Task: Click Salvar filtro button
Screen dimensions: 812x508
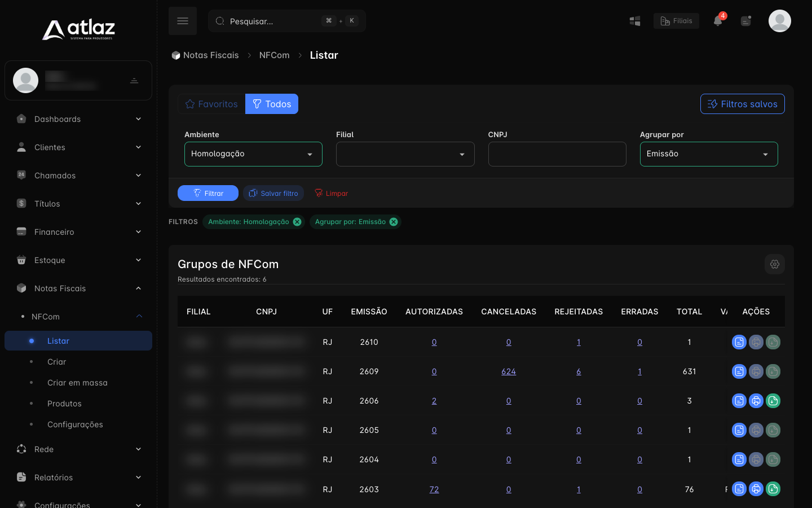Action: point(273,193)
